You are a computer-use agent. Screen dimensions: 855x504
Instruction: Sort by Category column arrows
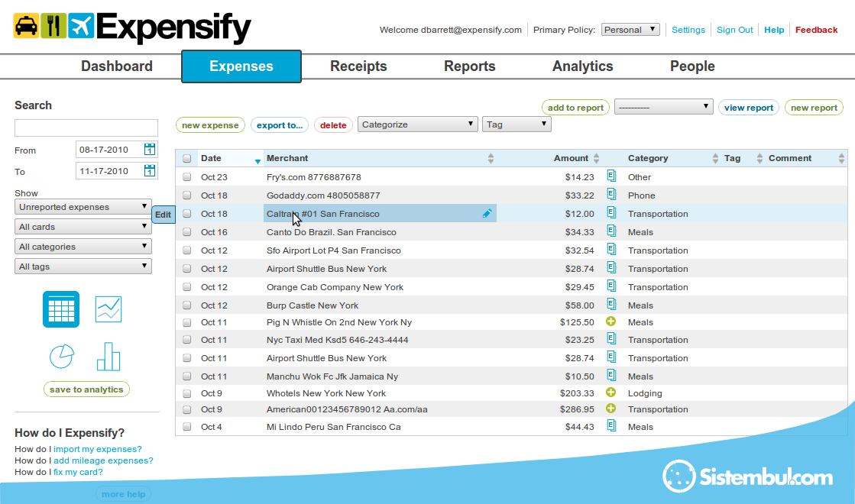[x=715, y=158]
